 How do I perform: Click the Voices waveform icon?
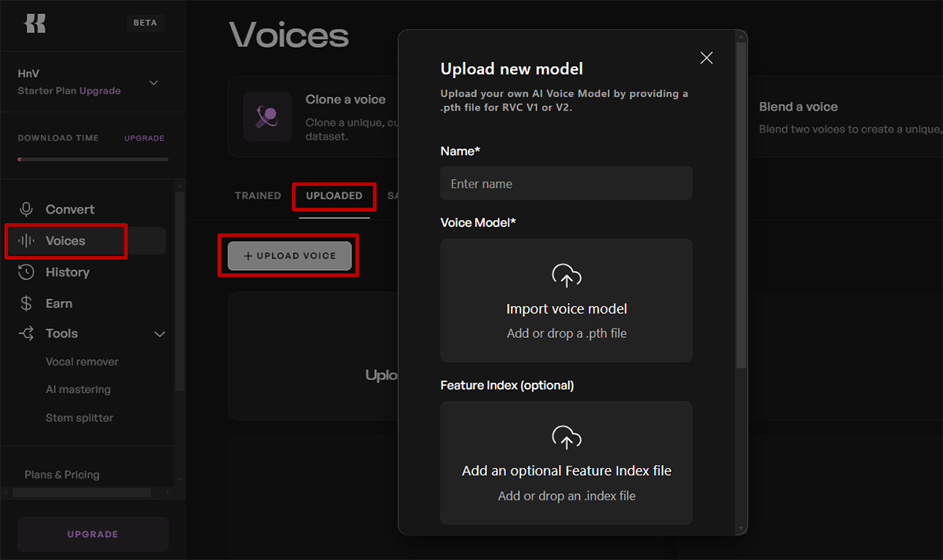27,241
